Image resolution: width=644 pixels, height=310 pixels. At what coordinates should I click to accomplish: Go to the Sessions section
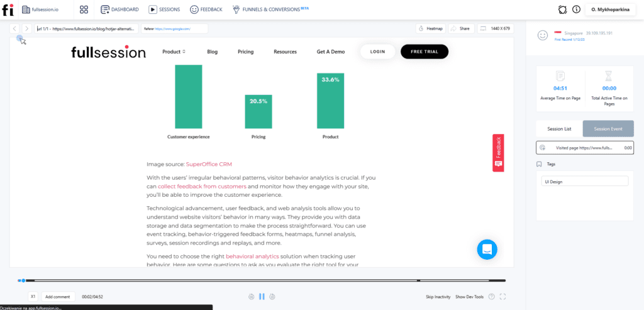[x=164, y=9]
